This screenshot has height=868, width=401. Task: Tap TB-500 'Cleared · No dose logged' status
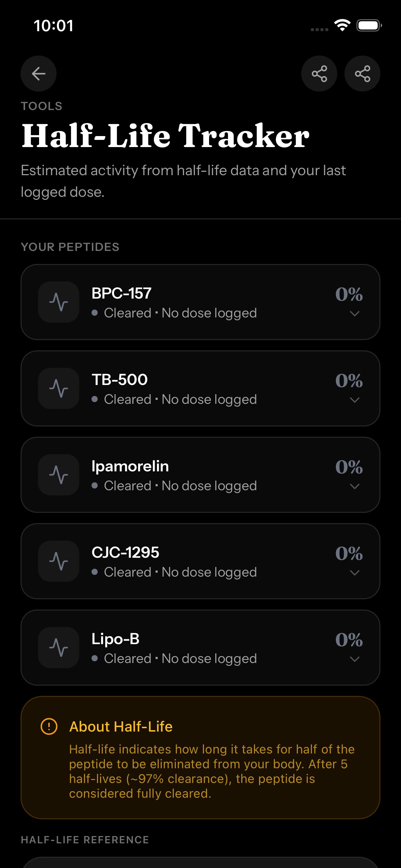point(174,400)
